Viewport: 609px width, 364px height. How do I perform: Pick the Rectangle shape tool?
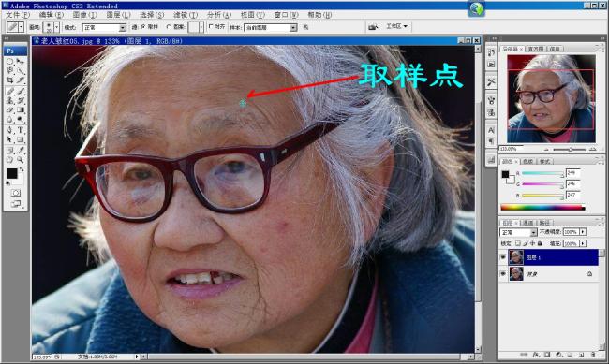(21, 139)
